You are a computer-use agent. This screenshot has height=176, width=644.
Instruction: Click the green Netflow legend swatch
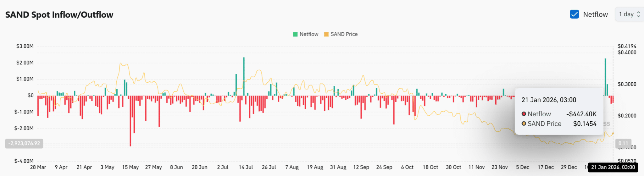click(295, 34)
